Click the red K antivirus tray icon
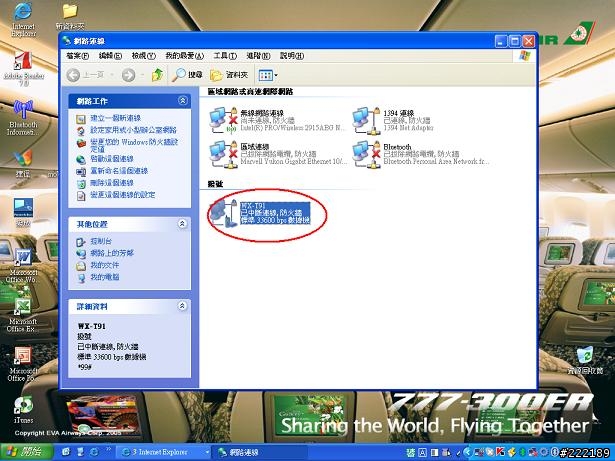Image resolution: width=615 pixels, height=461 pixels. click(x=500, y=452)
